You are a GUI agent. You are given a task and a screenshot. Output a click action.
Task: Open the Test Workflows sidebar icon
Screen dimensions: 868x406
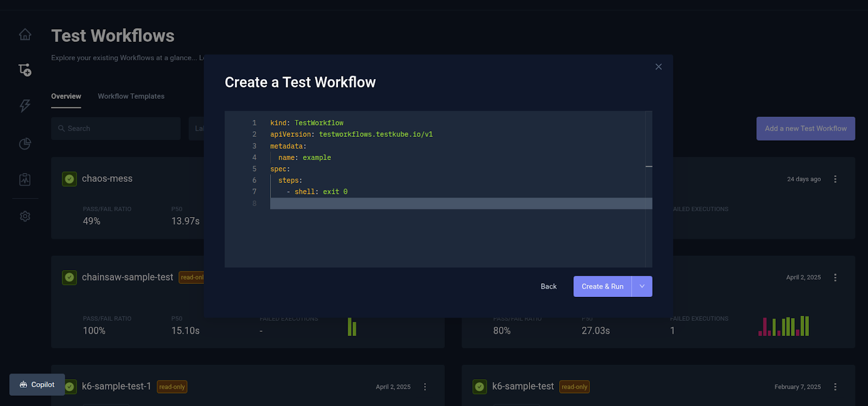coord(25,69)
